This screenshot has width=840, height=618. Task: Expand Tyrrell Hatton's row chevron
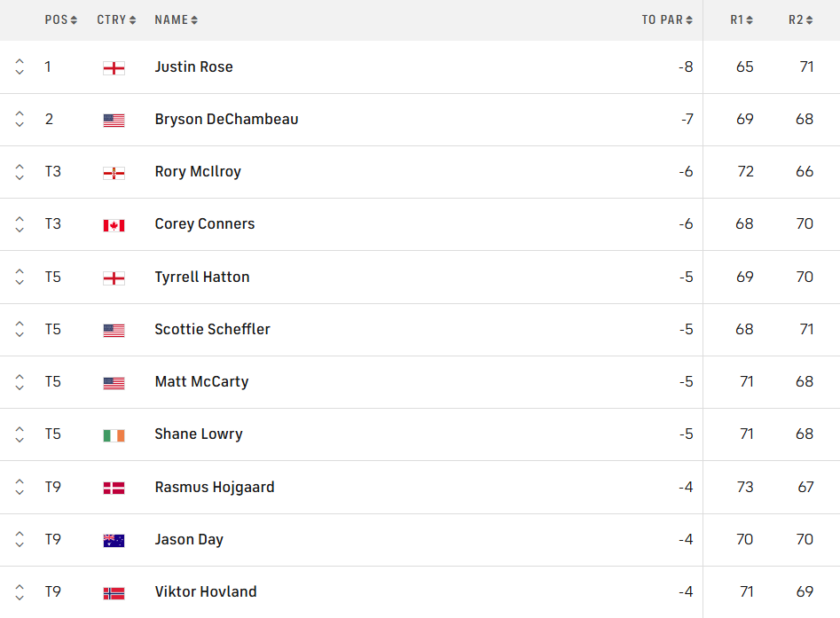(20, 277)
